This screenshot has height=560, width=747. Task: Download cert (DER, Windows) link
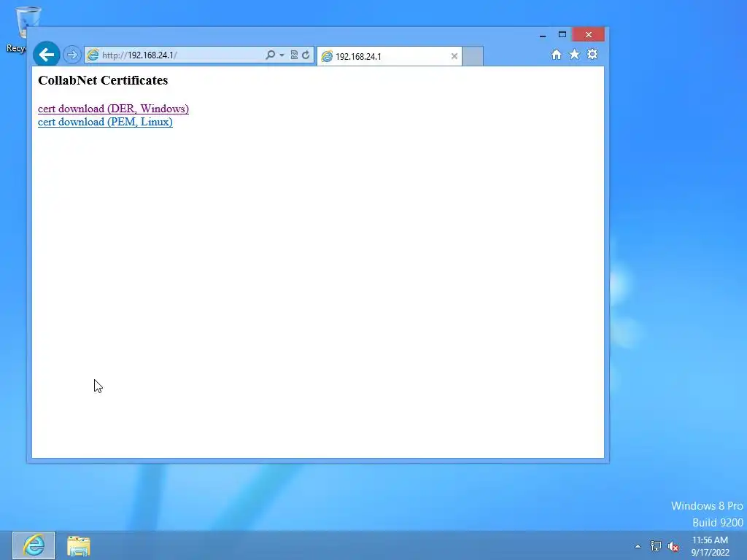tap(113, 109)
